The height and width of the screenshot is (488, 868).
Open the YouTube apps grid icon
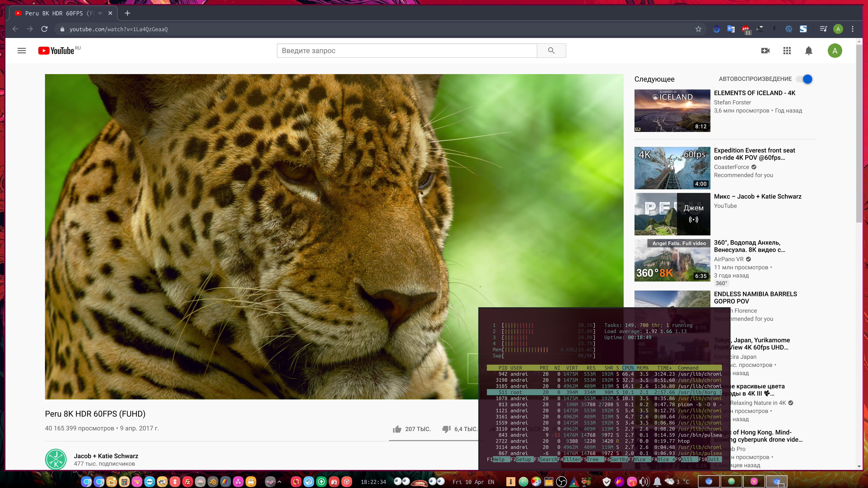tap(787, 51)
